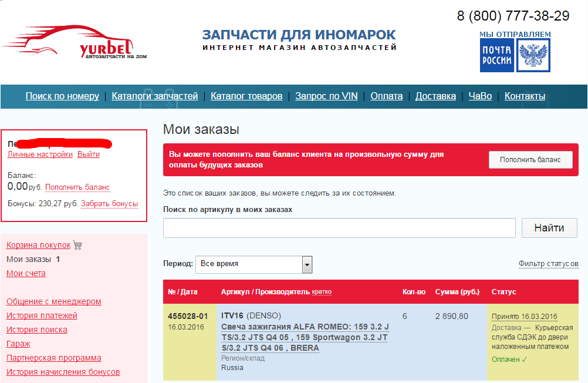Expand ITV16 spark plug description link
The image size is (588, 383).
click(x=305, y=337)
